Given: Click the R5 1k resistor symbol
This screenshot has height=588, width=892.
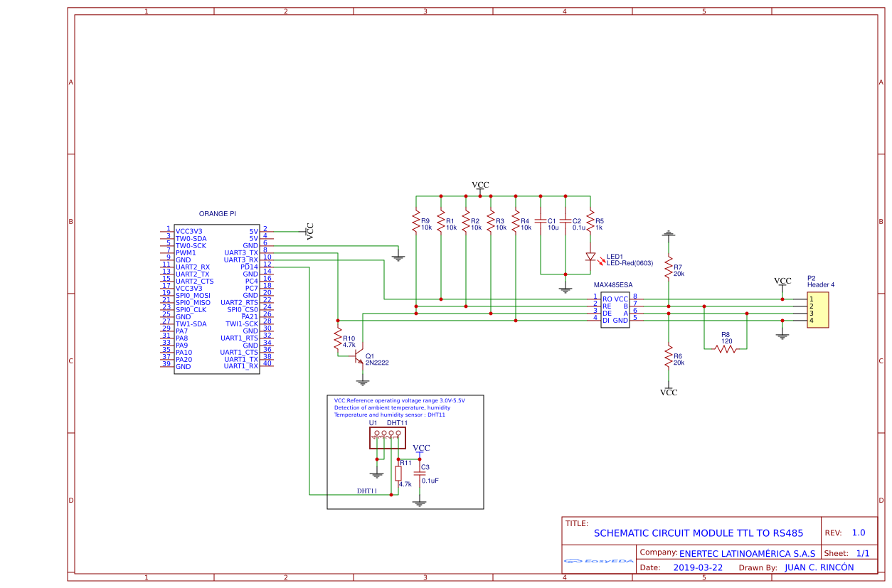Looking at the screenshot, I should click(x=590, y=222).
